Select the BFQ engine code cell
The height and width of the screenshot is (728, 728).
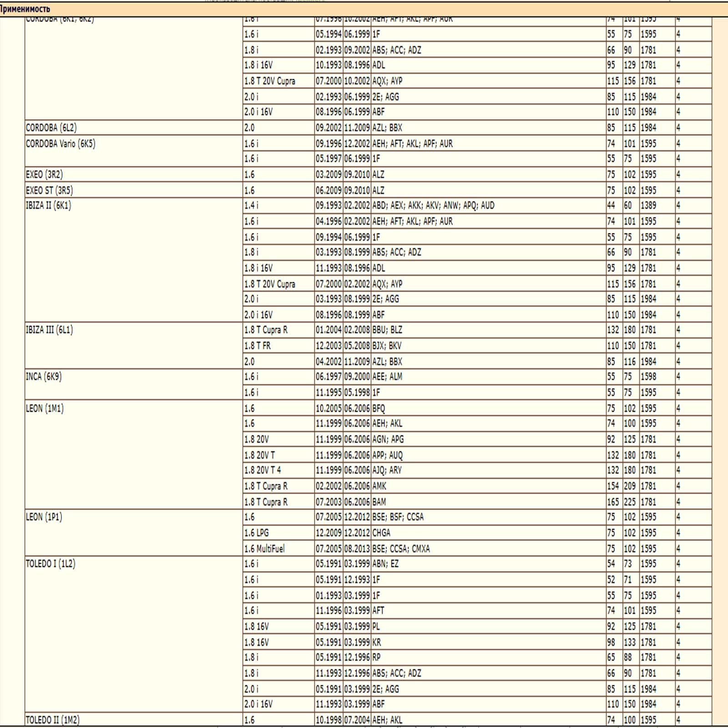pos(379,409)
